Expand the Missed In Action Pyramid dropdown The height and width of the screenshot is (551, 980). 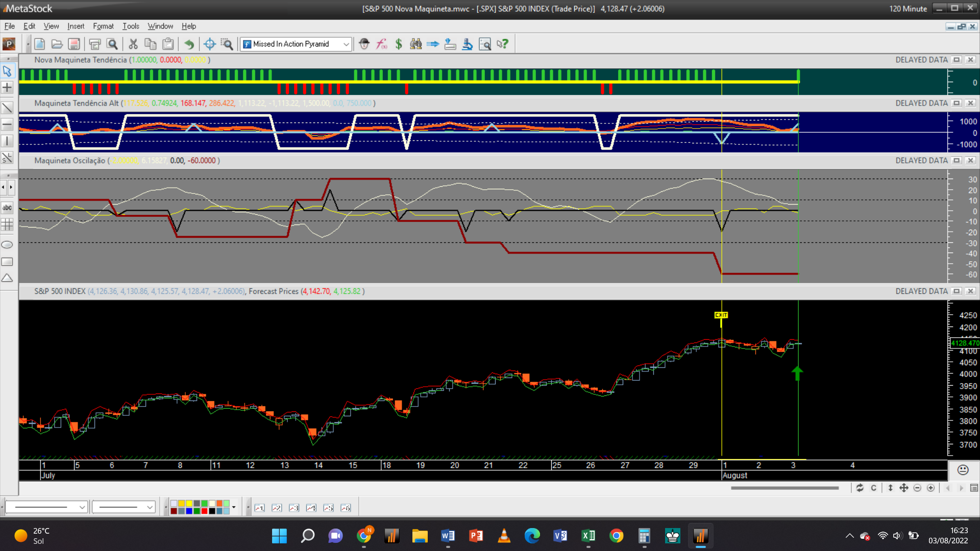(346, 44)
